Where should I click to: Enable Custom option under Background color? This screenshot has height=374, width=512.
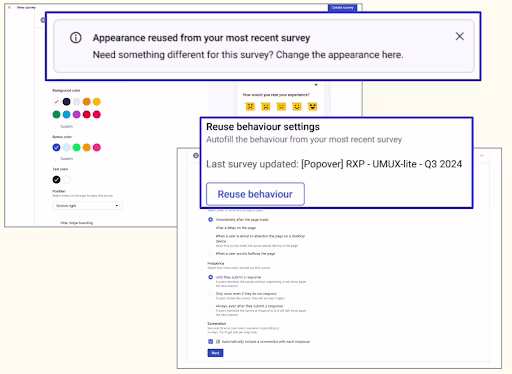(x=56, y=127)
